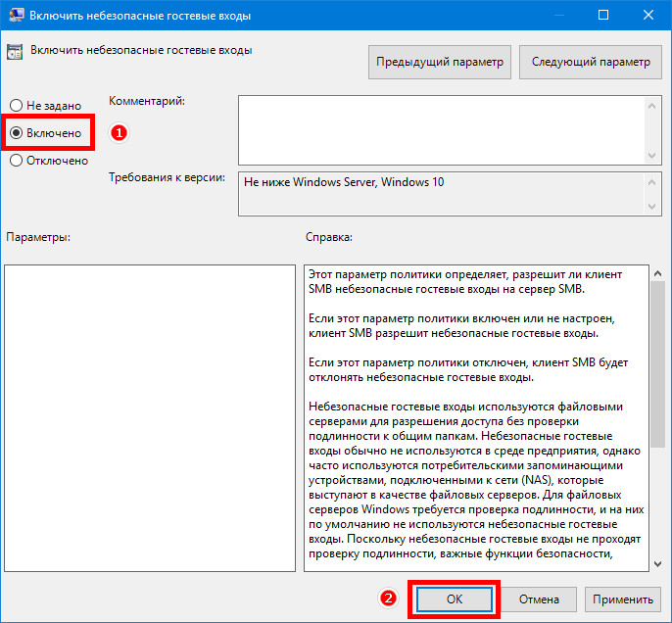Click the help text paragraph about SMB
Screen dimensions: 672x623
(465, 281)
